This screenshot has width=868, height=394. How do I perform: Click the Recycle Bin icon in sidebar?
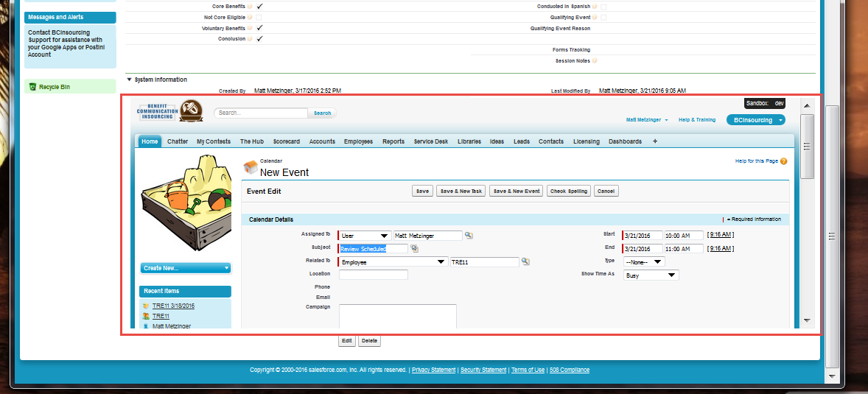[32, 87]
